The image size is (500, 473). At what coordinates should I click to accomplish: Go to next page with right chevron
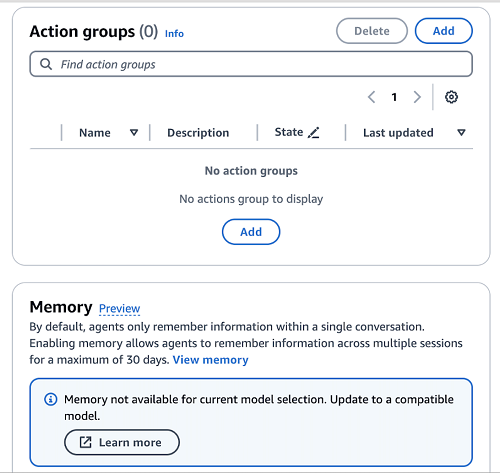tap(417, 97)
